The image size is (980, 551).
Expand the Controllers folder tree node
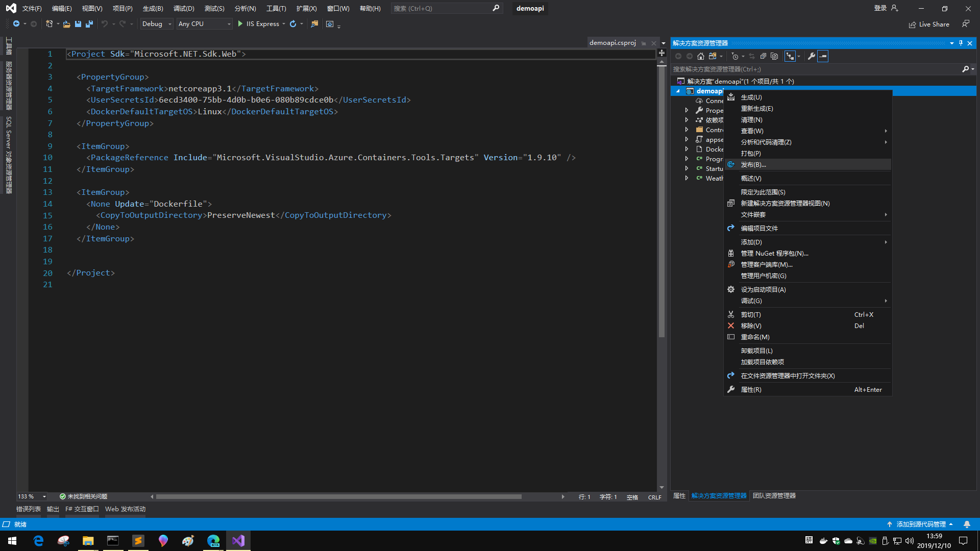pyautogui.click(x=687, y=130)
